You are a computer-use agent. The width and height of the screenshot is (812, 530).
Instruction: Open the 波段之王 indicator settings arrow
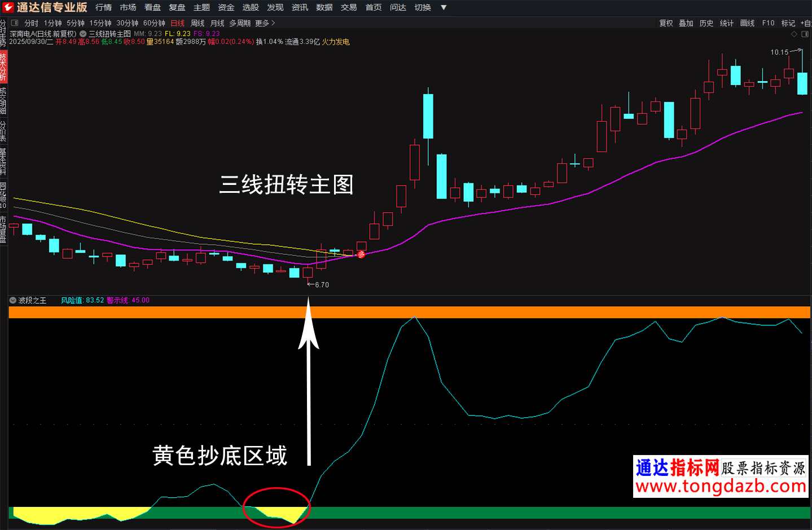[x=13, y=301]
